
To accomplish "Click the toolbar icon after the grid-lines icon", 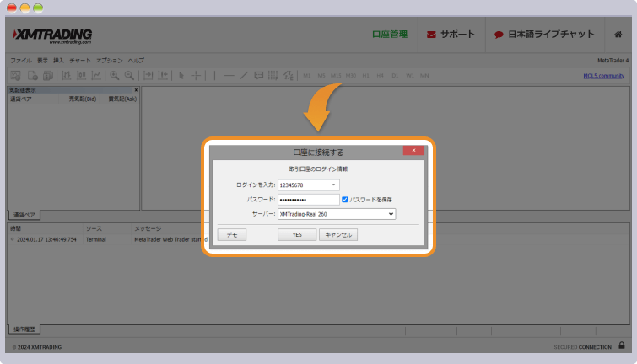I will [x=289, y=76].
